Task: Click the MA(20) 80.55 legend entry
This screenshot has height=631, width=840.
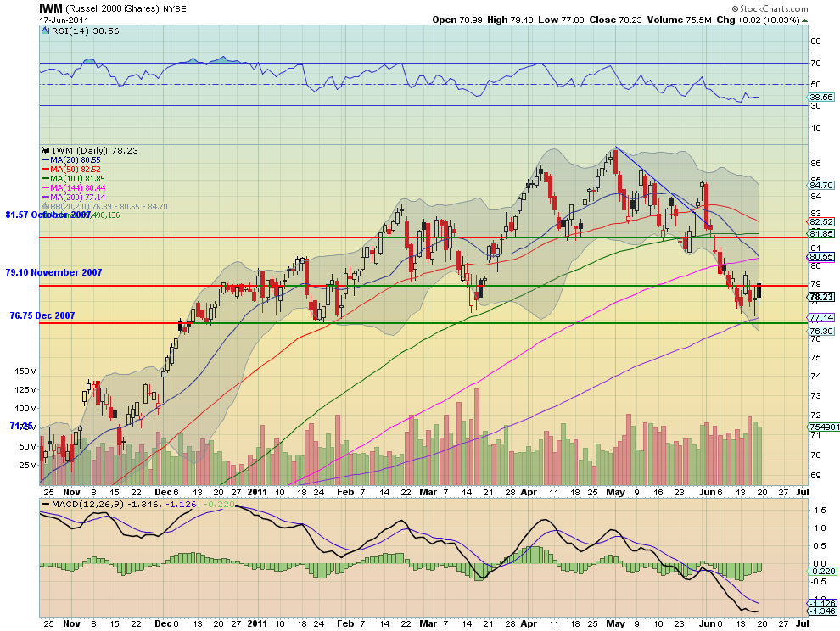Action: point(71,159)
